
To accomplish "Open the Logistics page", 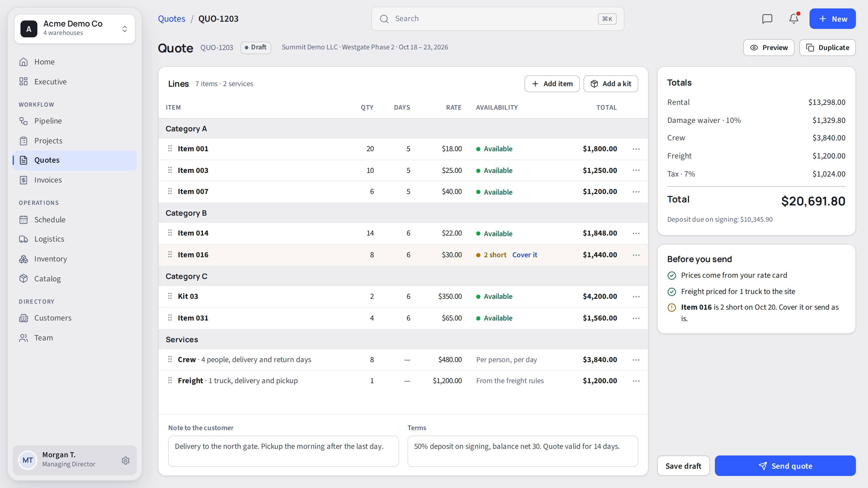I will point(75,239).
